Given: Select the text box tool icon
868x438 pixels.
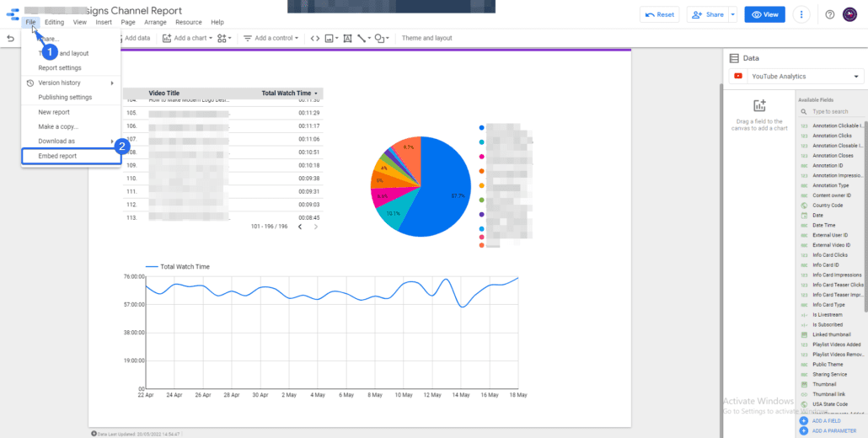Looking at the screenshot, I should point(348,38).
